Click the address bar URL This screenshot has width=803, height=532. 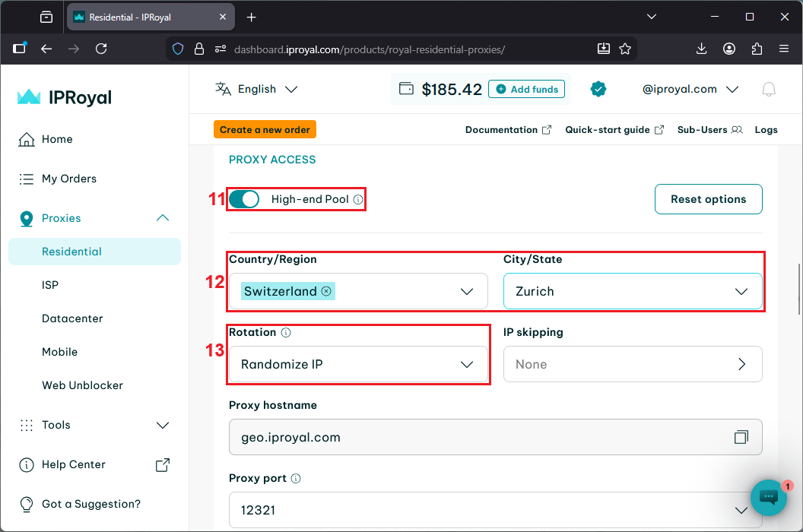(x=370, y=49)
